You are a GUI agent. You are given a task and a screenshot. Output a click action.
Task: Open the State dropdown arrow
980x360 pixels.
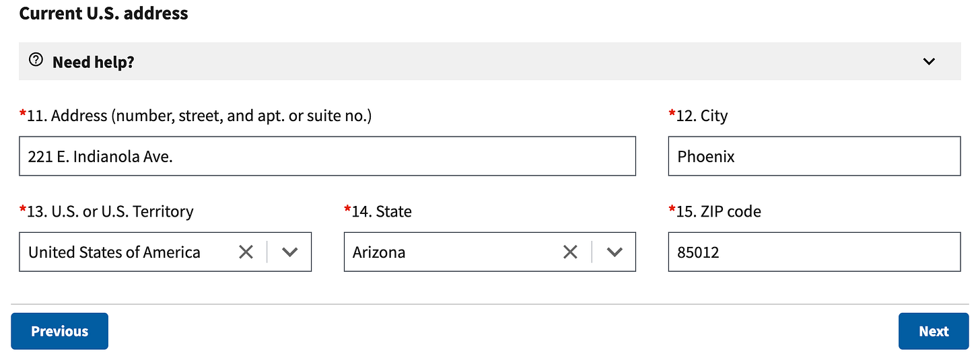point(615,252)
